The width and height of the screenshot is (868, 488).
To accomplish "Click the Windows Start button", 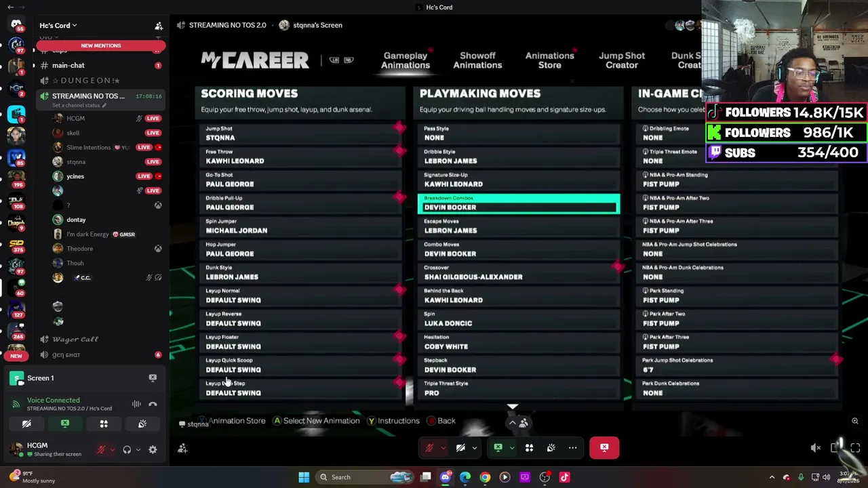I will pos(304,477).
